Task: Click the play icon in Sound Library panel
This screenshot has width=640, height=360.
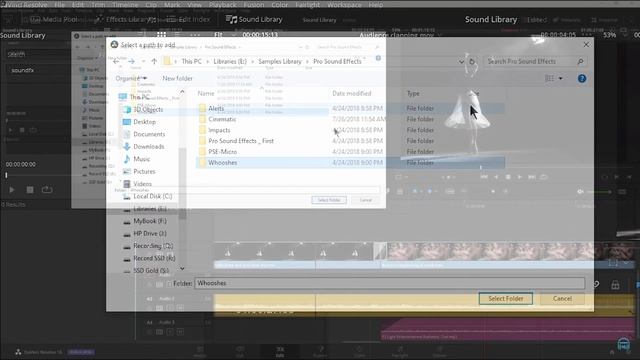Action: pos(11,190)
